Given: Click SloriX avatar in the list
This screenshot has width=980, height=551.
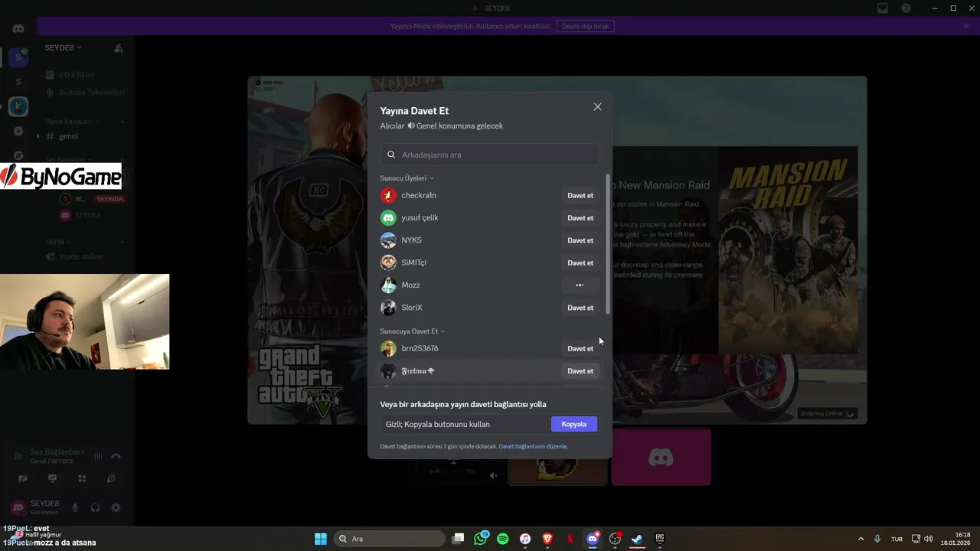Looking at the screenshot, I should pos(389,308).
